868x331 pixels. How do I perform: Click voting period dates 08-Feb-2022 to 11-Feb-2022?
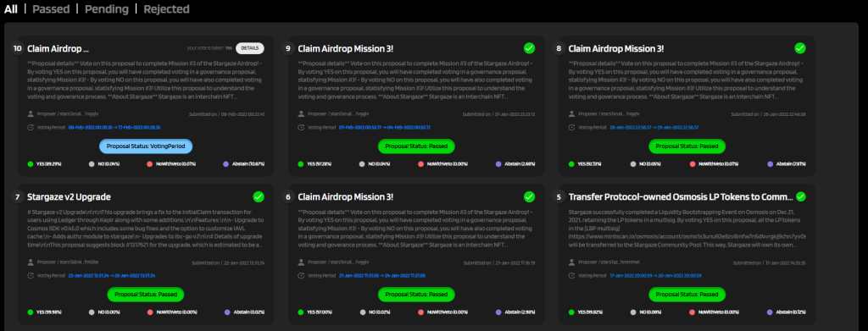(114, 127)
